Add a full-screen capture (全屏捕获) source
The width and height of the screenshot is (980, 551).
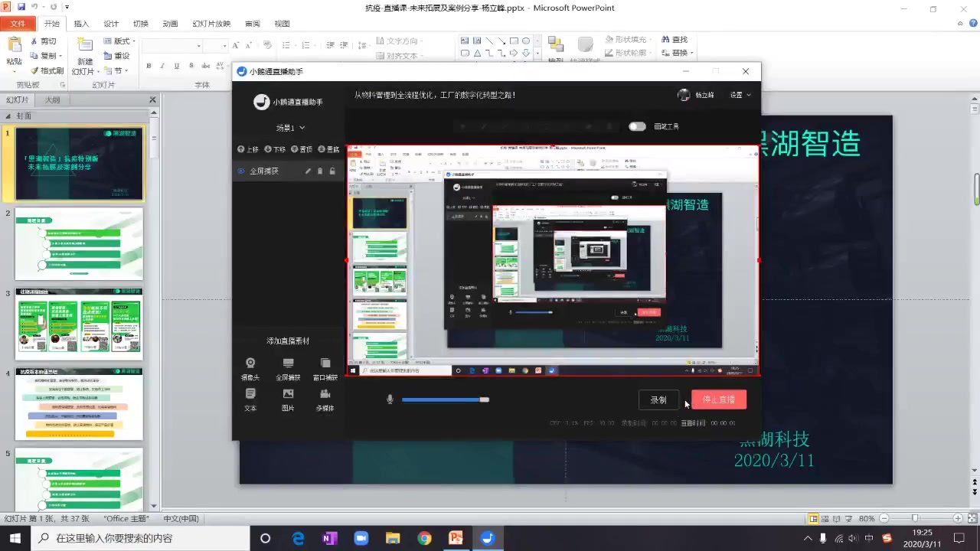(x=288, y=369)
